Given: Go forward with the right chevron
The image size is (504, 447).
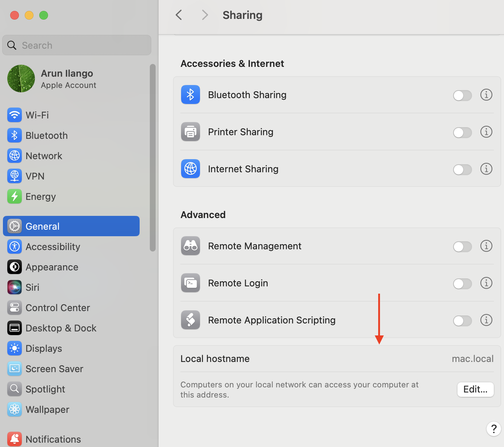Looking at the screenshot, I should click(205, 15).
